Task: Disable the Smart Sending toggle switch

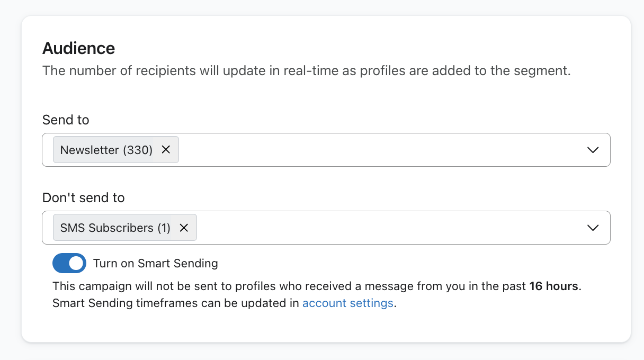Action: point(69,263)
